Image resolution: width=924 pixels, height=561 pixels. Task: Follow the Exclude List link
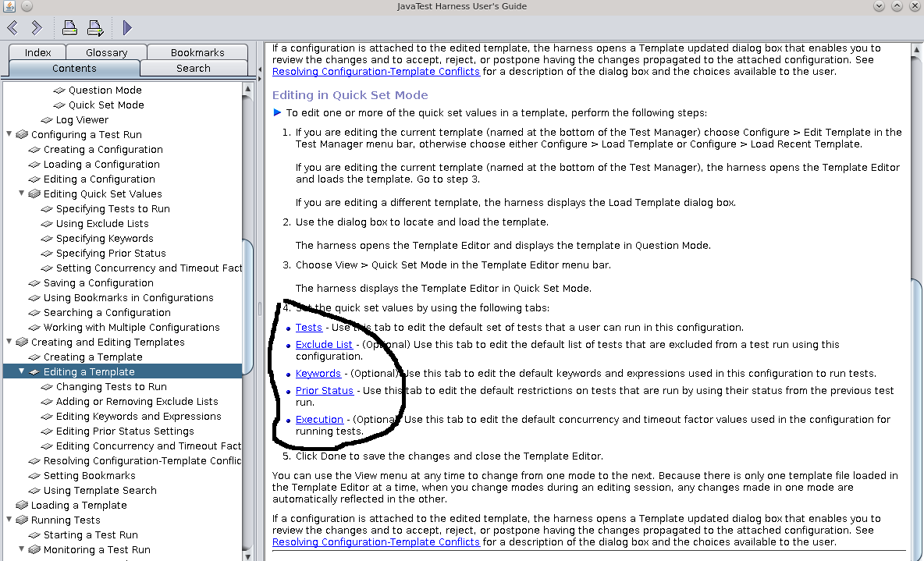(324, 345)
